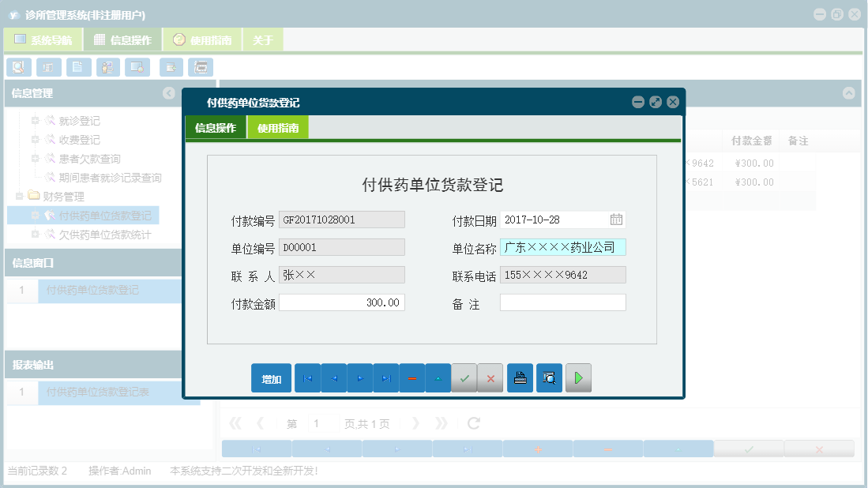
Task: Collapse the right record panel using up chevron
Action: [849, 93]
